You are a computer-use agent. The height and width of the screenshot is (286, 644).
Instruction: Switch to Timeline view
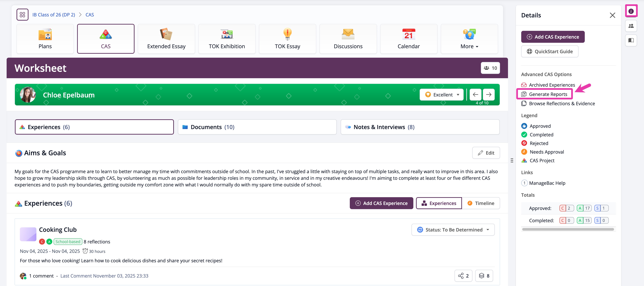pyautogui.click(x=481, y=203)
